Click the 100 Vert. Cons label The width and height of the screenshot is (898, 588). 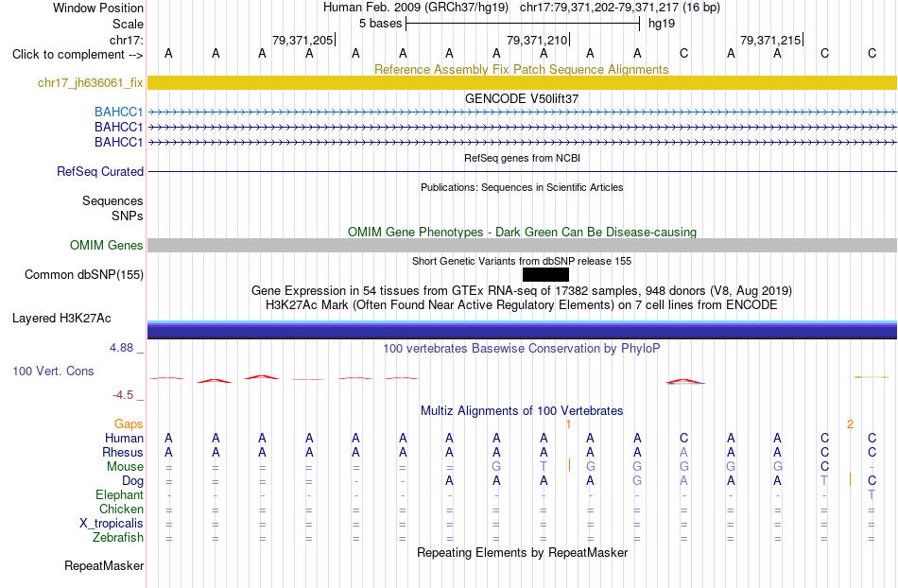point(53,371)
